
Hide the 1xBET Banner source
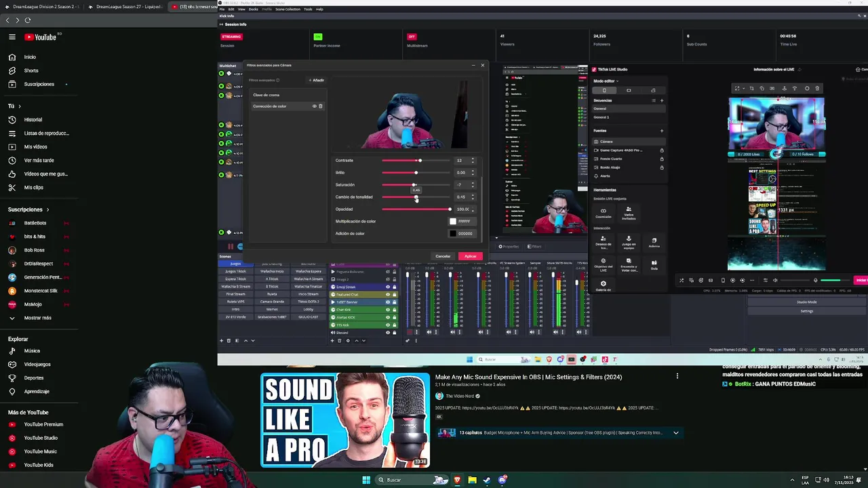pyautogui.click(x=388, y=302)
